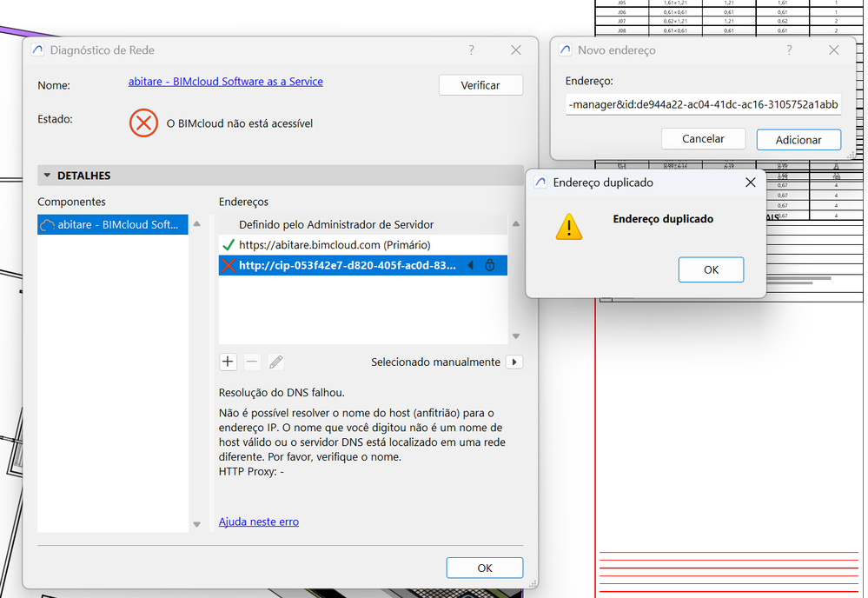This screenshot has height=598, width=868.
Task: Select the https://abitare.bimcloud.com primary address
Action: coord(363,245)
